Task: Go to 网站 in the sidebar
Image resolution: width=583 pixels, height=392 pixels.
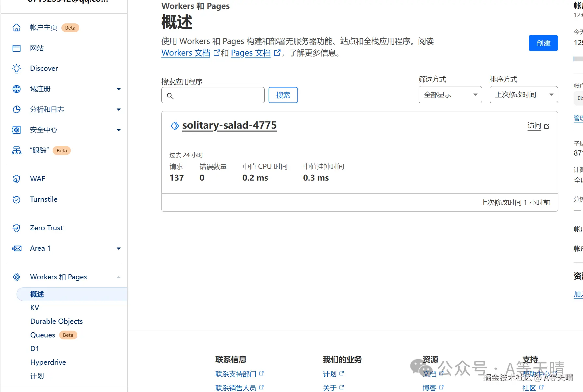Action: point(37,48)
